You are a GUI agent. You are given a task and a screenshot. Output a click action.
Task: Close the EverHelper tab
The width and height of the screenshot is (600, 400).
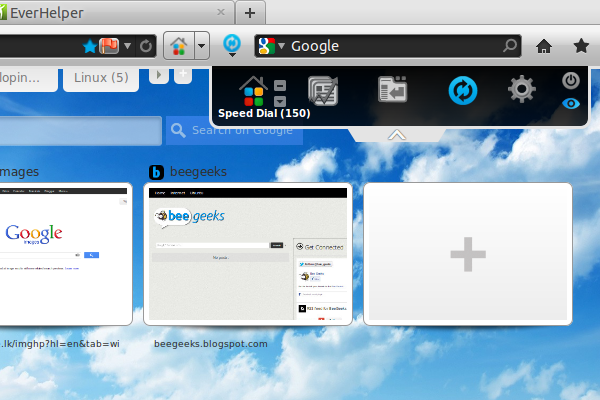221,12
